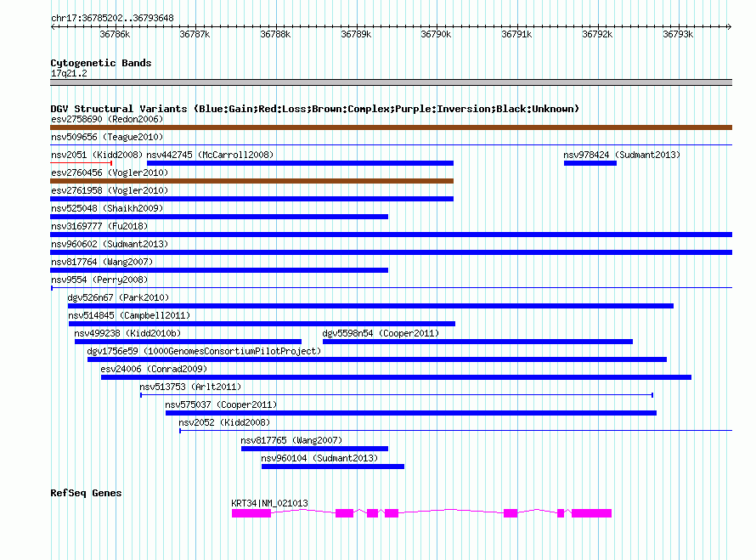The width and height of the screenshot is (756, 560).
Task: Click the dgv1756e59 1000GenomesConsortiumPilotProject label
Action: [x=204, y=351]
